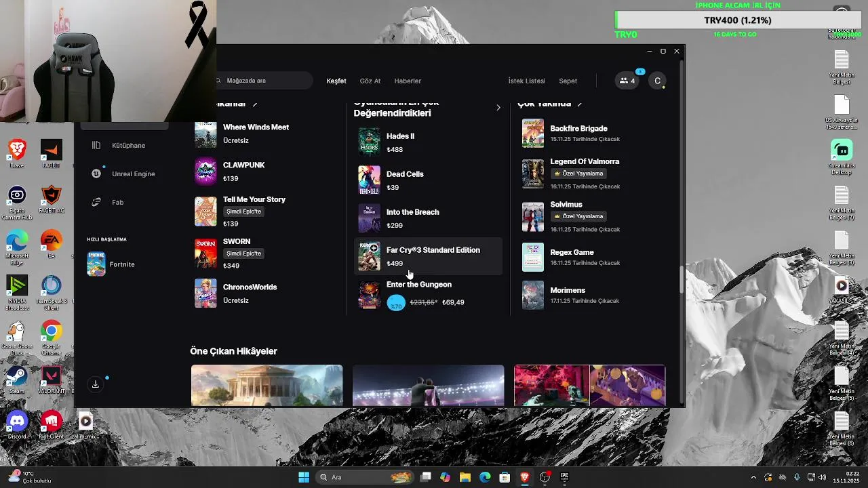Open VALORANT desktop shortcut

[51, 380]
